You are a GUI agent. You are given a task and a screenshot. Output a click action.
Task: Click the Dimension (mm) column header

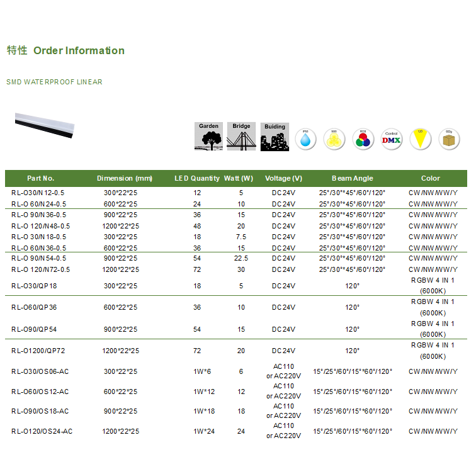(x=125, y=178)
